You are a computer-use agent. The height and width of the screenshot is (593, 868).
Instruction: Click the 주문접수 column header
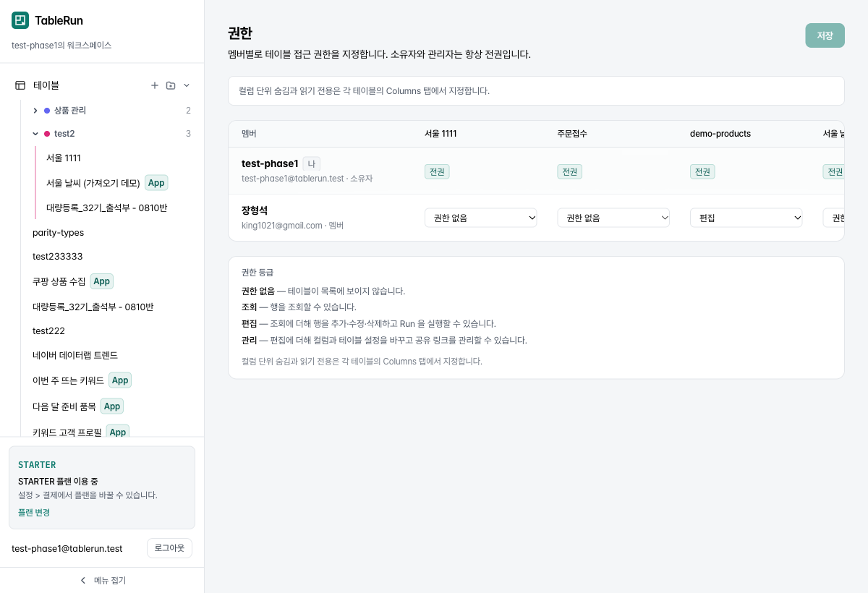(572, 134)
